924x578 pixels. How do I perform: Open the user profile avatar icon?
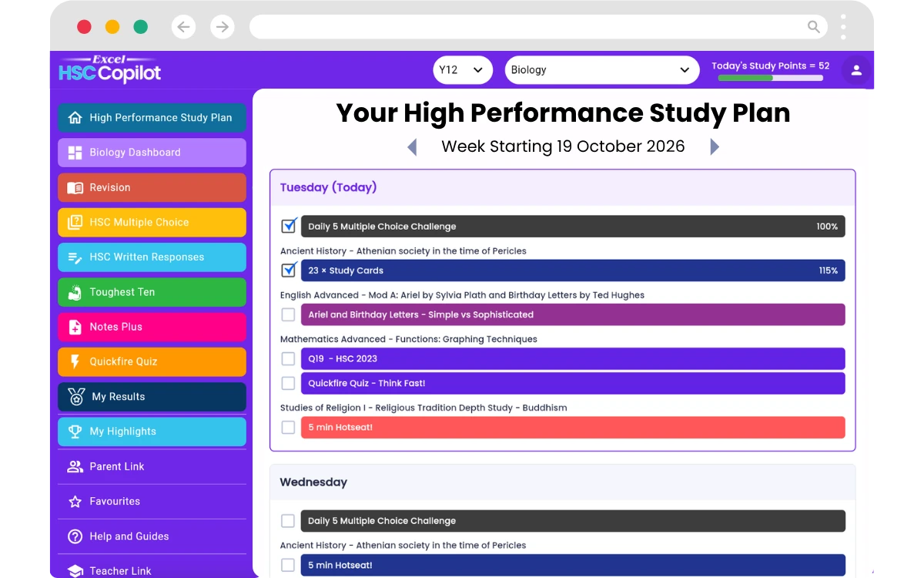pos(856,70)
